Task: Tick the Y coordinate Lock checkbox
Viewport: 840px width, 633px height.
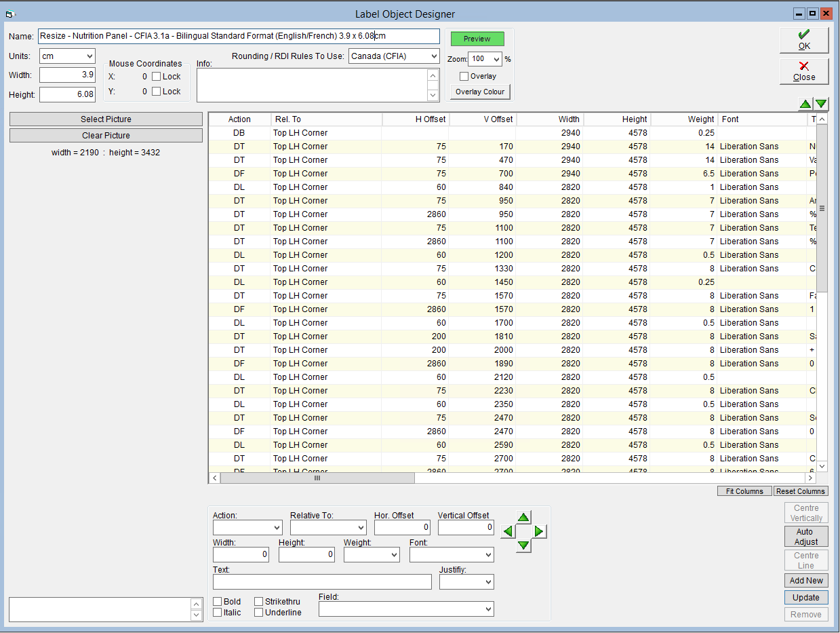Action: (156, 91)
